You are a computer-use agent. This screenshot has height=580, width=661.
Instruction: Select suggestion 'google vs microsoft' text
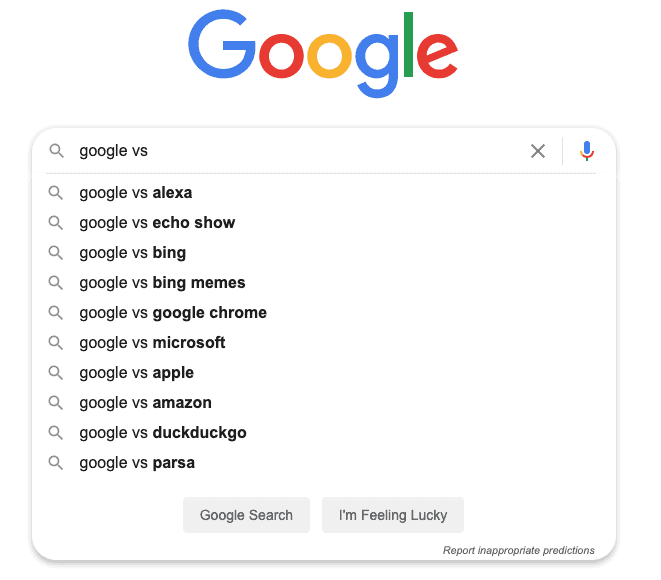point(152,343)
